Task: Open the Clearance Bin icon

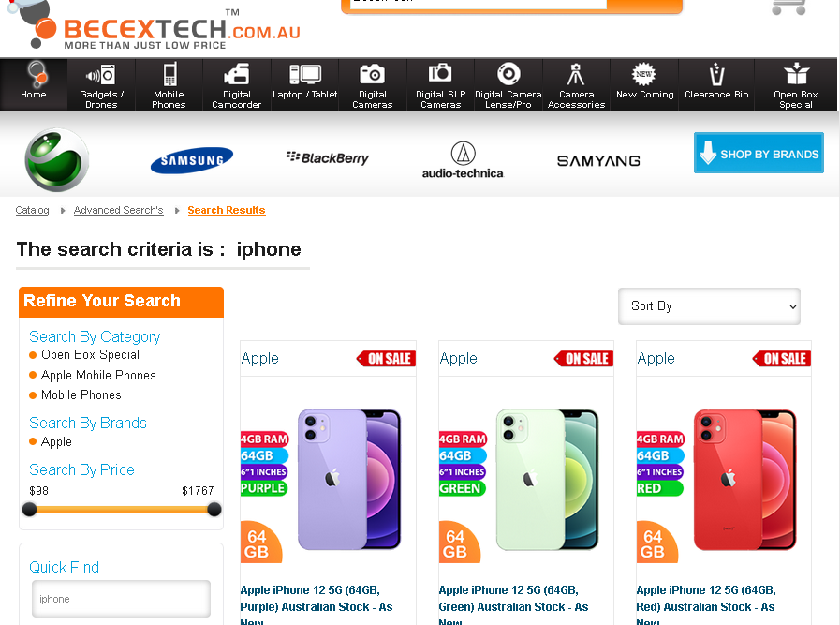Action: point(716,74)
